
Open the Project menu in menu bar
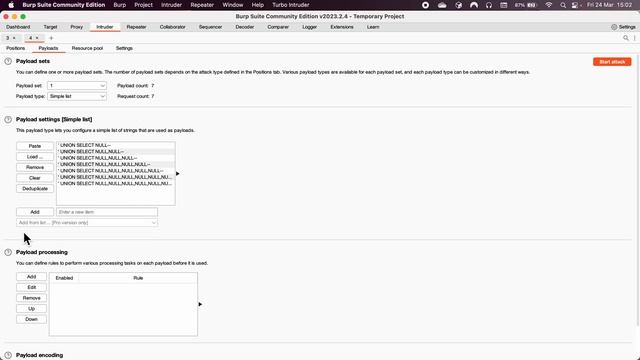pos(143,5)
